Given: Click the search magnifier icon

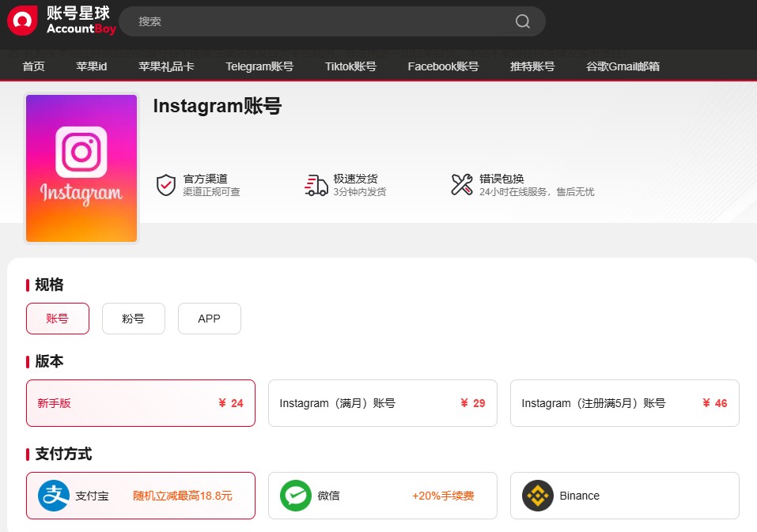Looking at the screenshot, I should [522, 21].
